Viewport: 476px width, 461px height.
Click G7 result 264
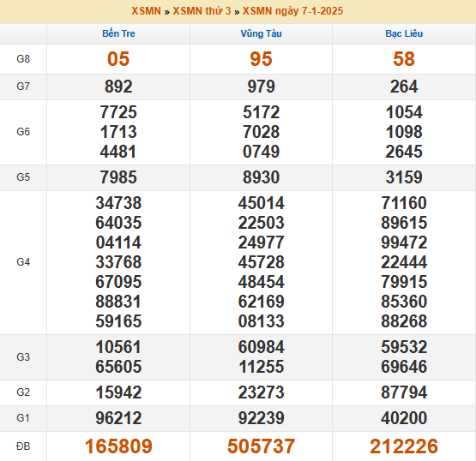pos(404,87)
